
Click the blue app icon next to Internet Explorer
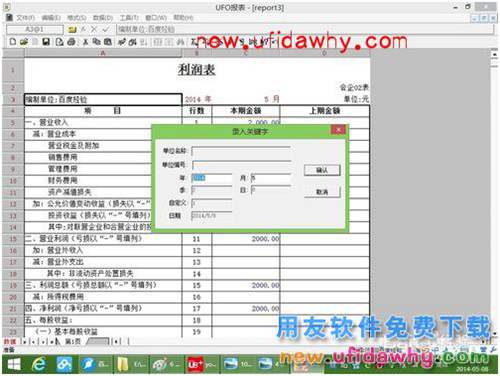click(x=64, y=364)
